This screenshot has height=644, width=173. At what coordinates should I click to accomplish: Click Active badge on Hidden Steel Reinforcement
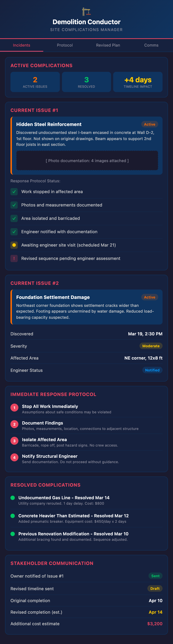[x=150, y=124]
